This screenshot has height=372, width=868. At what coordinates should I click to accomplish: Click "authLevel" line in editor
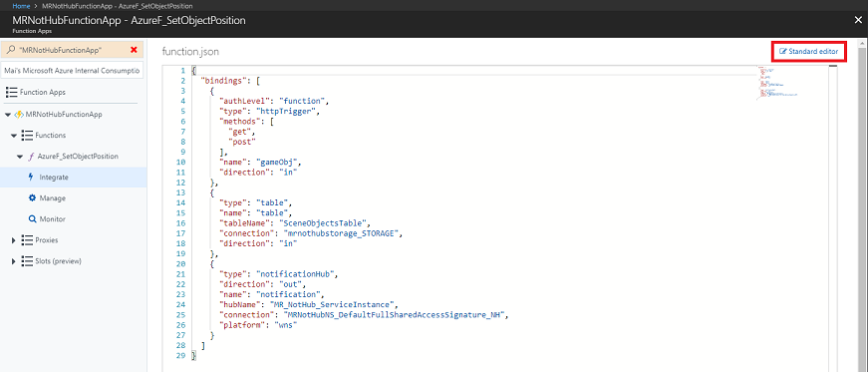click(274, 101)
